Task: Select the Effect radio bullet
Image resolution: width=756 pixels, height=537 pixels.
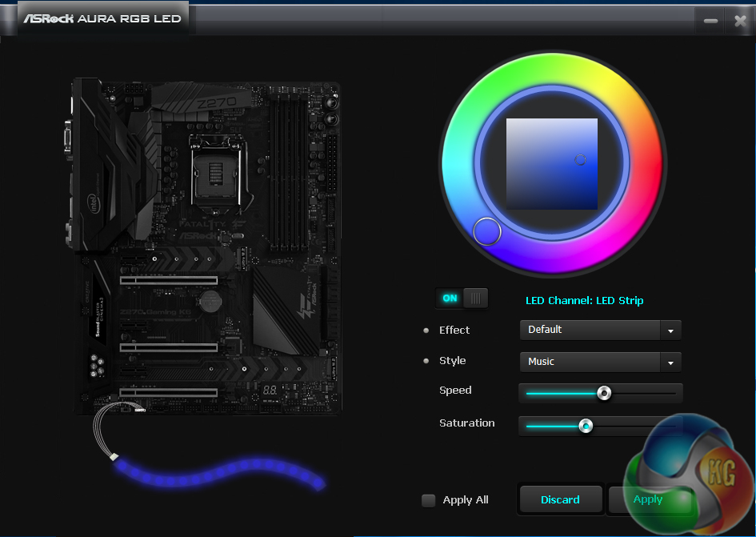Action: 426,331
